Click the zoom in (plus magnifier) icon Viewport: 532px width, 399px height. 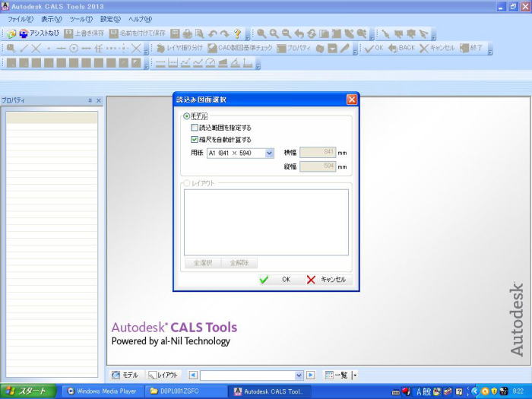(274, 33)
